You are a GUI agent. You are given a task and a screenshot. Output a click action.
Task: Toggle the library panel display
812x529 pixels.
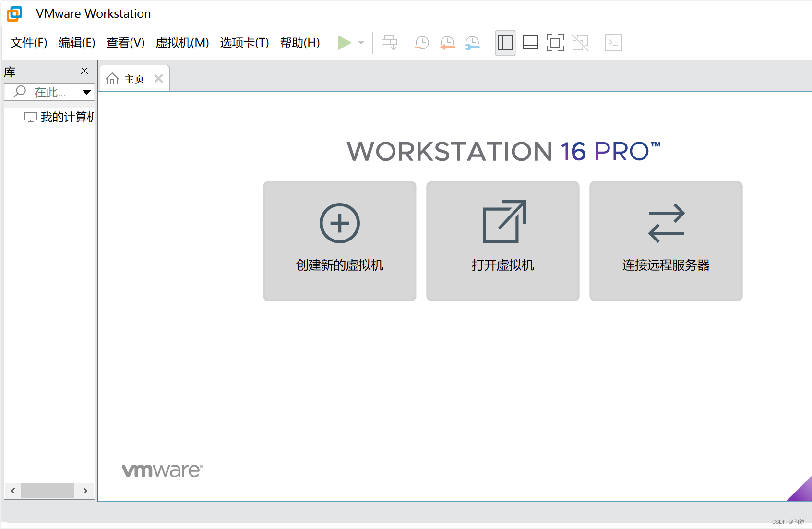(505, 43)
